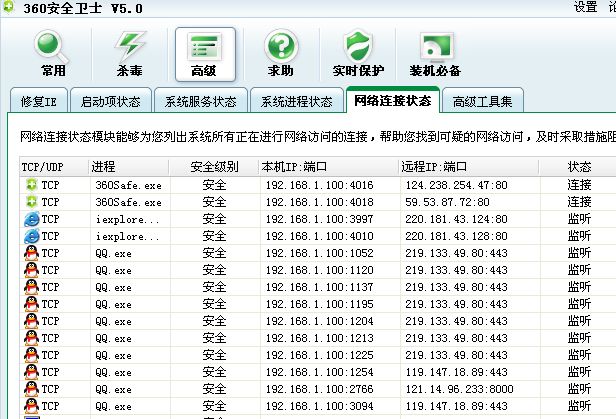Click QQ penguin icon for port 1204
Viewport: 616px width, 419px height.
pyautogui.click(x=31, y=321)
